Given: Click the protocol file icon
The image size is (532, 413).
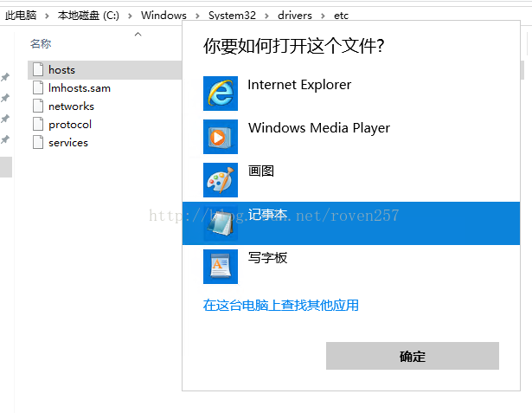Looking at the screenshot, I should tap(38, 124).
